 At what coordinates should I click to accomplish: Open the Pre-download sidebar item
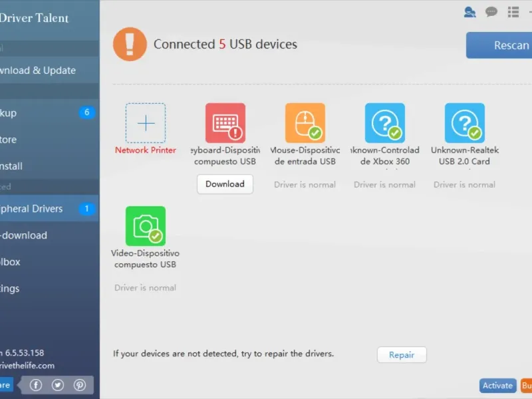click(49, 235)
